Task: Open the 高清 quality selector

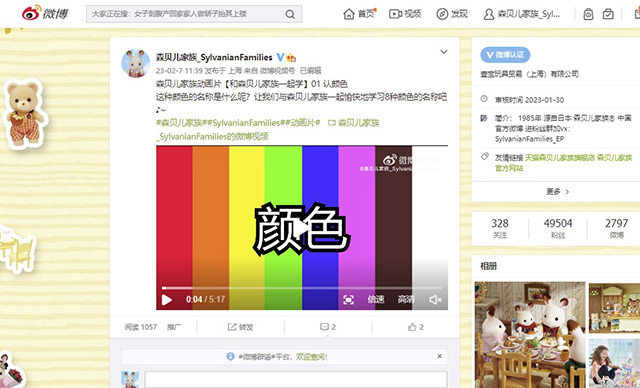Action: (x=406, y=299)
